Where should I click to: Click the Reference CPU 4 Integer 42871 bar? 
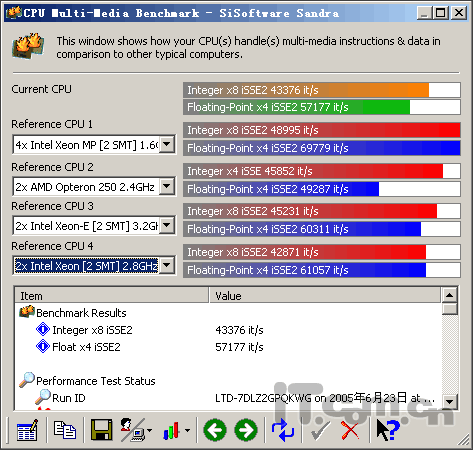tap(322, 252)
